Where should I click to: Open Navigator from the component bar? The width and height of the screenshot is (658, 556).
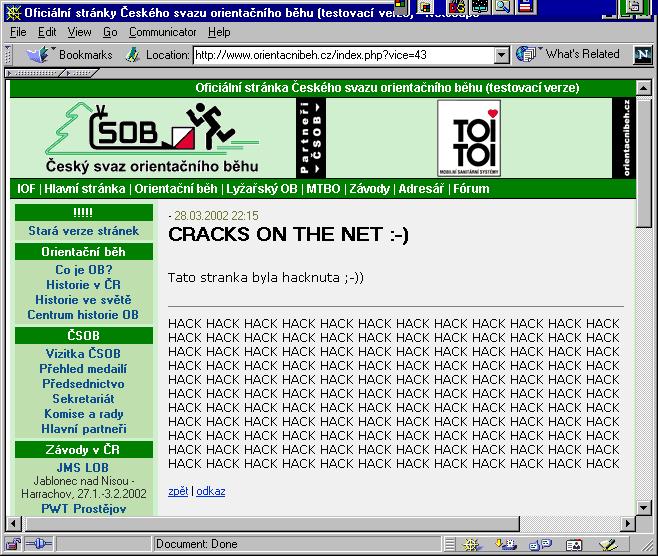tap(471, 544)
